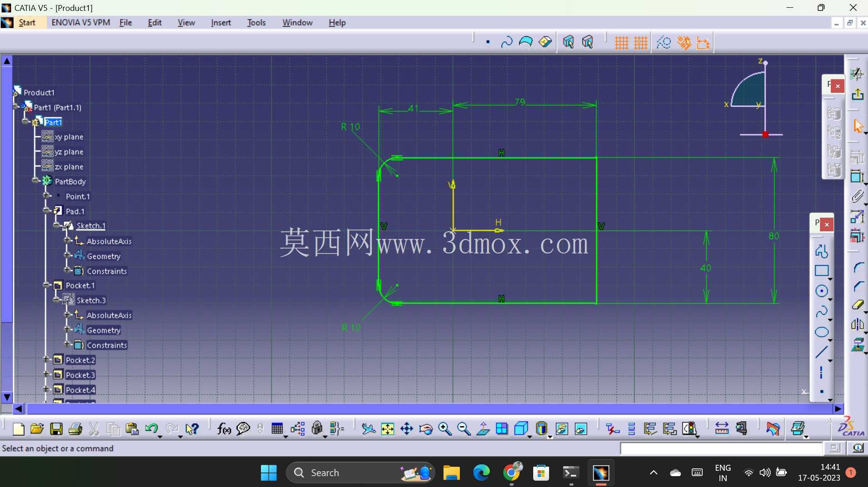Screen dimensions: 868x487
Task: Select the xy plane tree item
Action: pyautogui.click(x=69, y=137)
